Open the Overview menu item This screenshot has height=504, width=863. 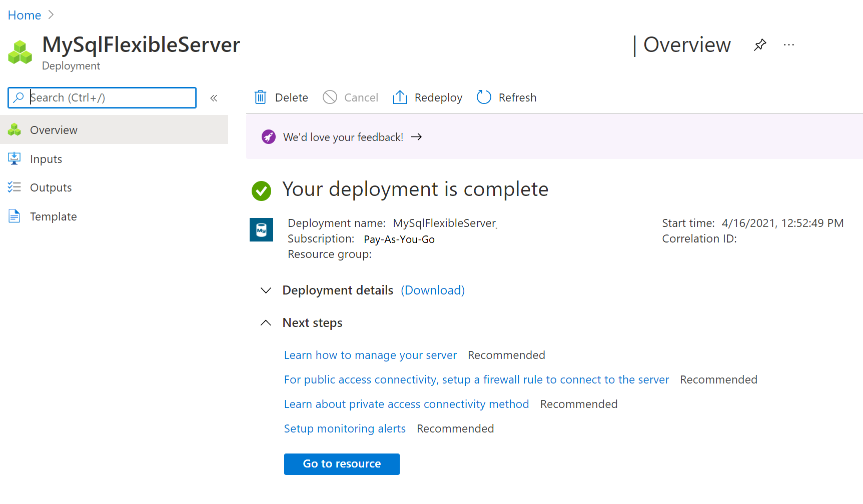pos(54,130)
